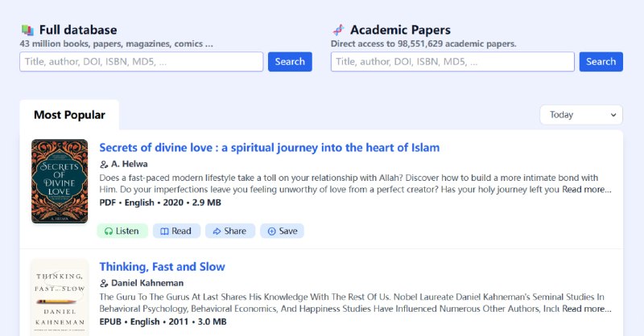
Task: Focus the Full database search field
Action: click(x=142, y=62)
